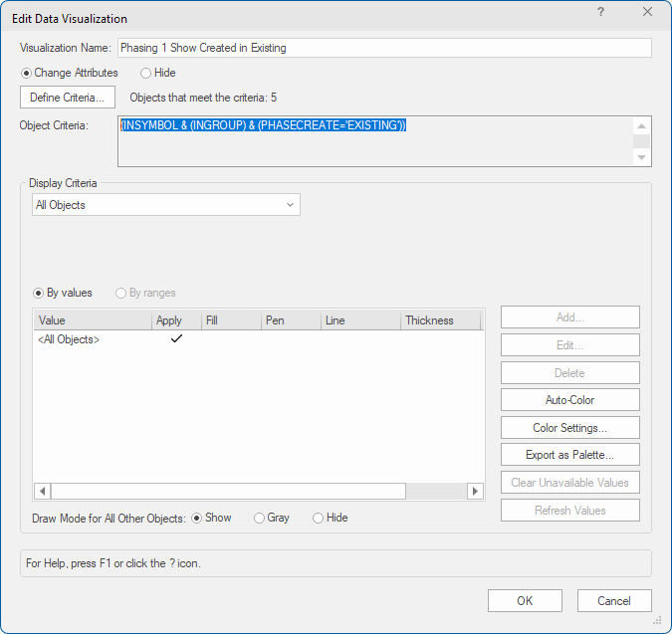This screenshot has height=634, width=672.
Task: Select the Change Attributes radio button
Action: tap(26, 73)
